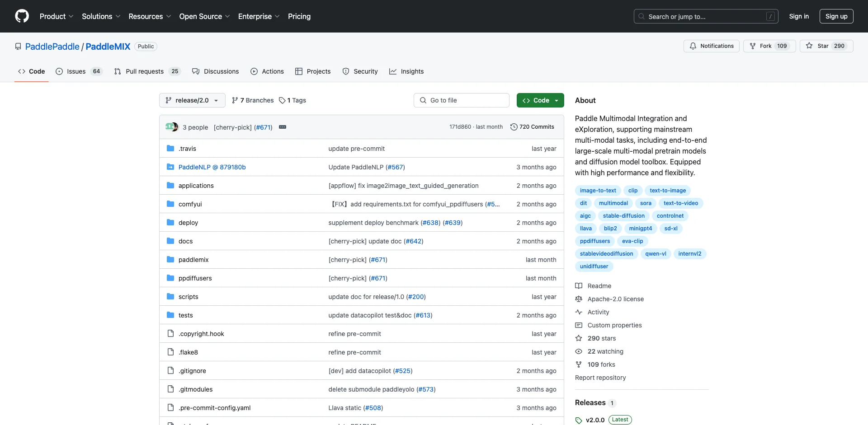Screen dimensions: 868x425
Task: Open the PaddleMIX repository name link
Action: coord(108,47)
